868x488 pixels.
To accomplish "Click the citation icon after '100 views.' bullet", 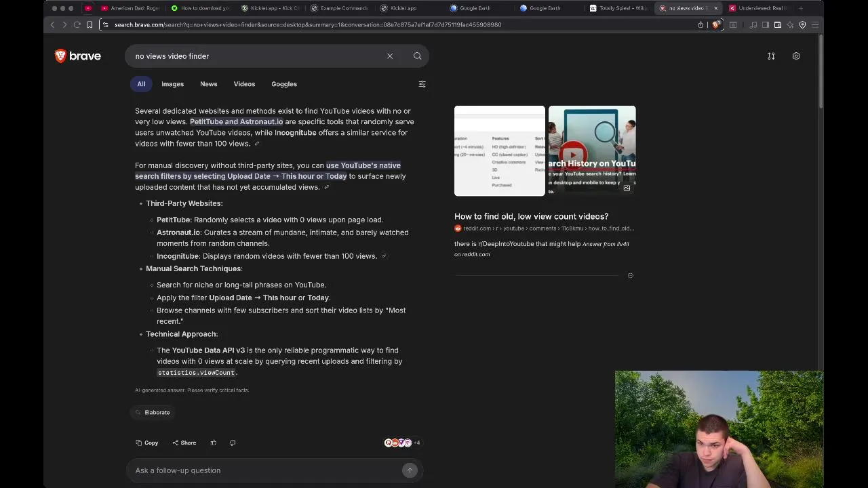I will coord(384,256).
